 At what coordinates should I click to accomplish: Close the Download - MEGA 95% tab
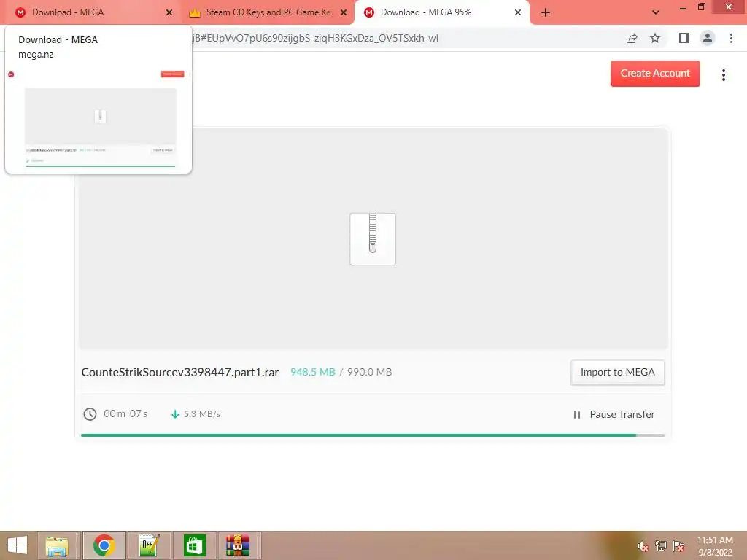[518, 13]
